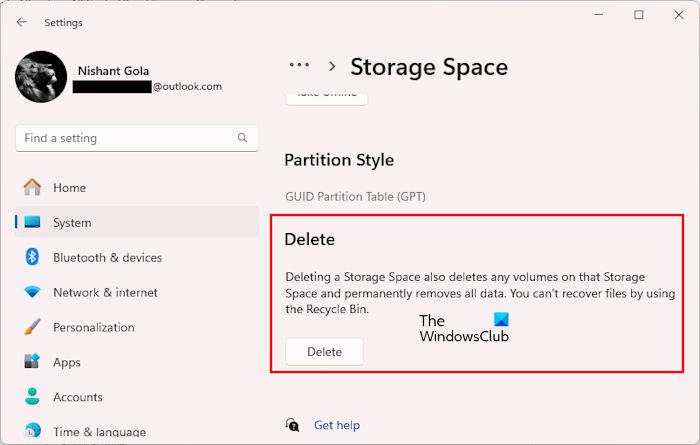Viewport: 700px width, 445px height.
Task: Open the Get help link
Action: [337, 425]
